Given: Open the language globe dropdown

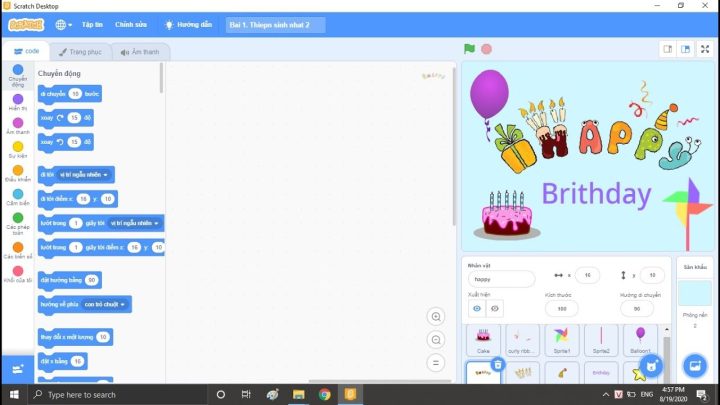Looking at the screenshot, I should tap(63, 24).
